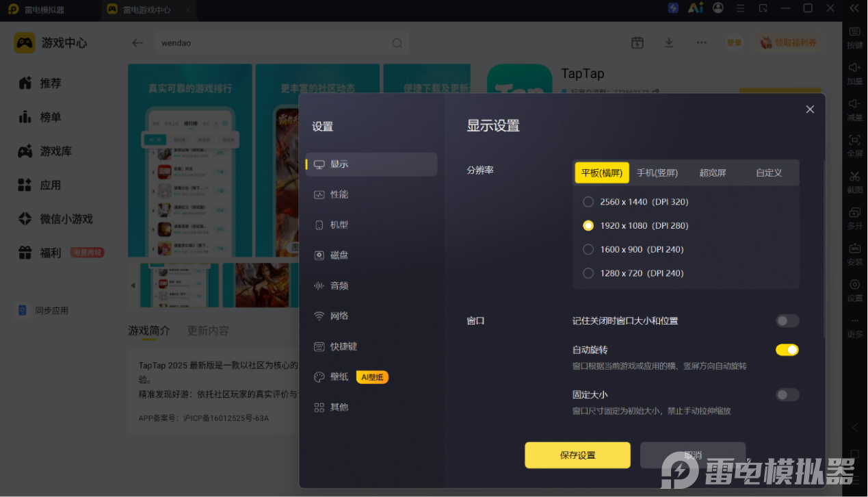Open 音频 audio settings category
This screenshot has width=868, height=497.
(371, 285)
